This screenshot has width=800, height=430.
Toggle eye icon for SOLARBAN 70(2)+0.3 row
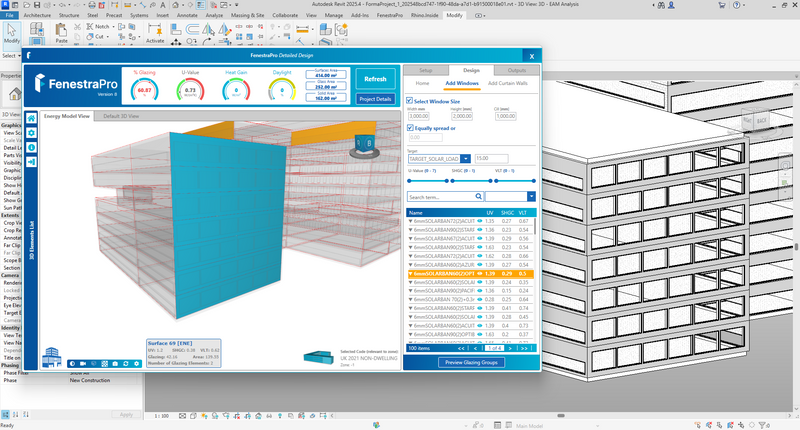click(x=480, y=299)
